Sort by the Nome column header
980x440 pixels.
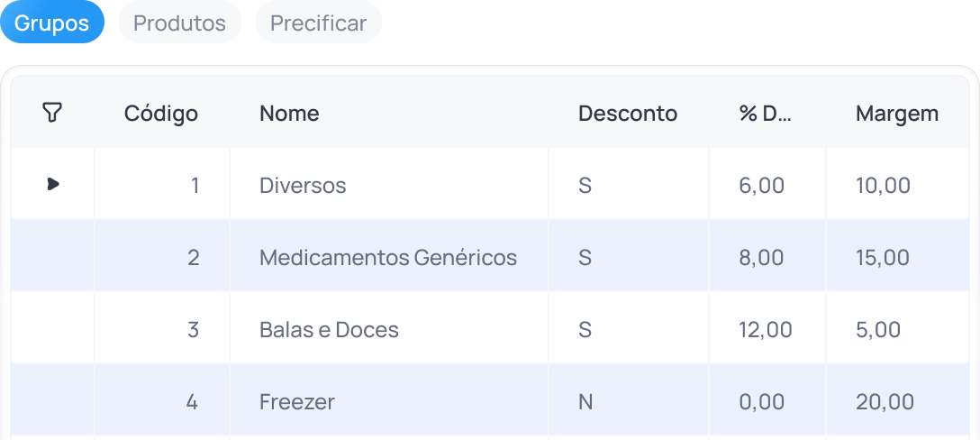(289, 114)
